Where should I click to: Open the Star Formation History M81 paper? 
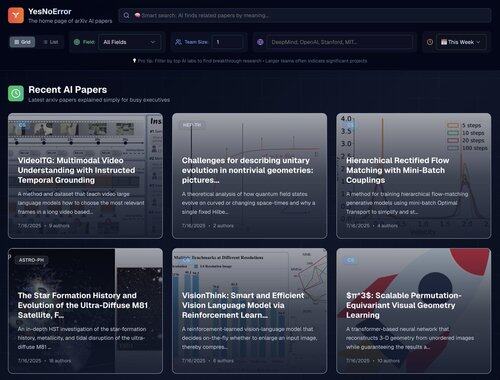click(x=86, y=311)
